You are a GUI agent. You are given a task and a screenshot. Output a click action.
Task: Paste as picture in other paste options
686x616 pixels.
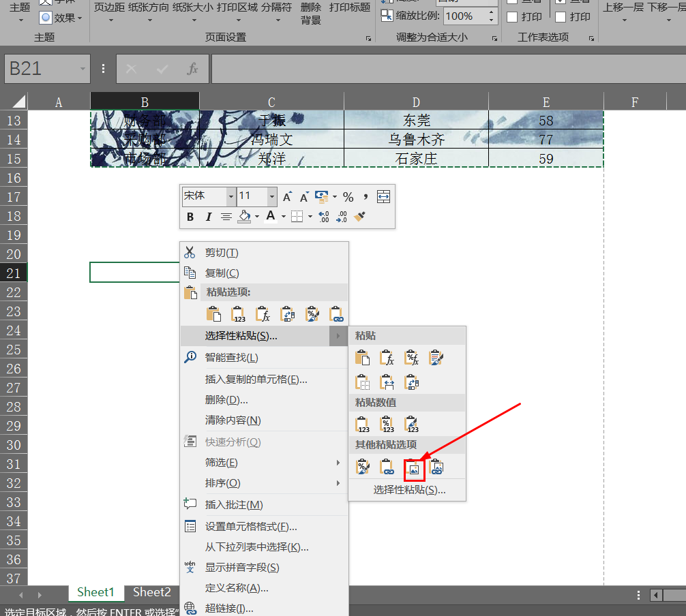click(x=414, y=468)
